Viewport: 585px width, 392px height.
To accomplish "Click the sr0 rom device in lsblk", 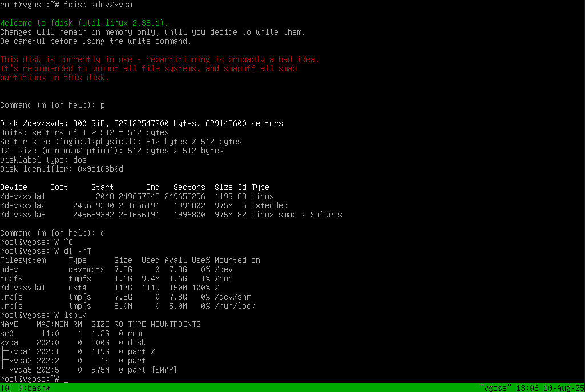I will 7,333.
